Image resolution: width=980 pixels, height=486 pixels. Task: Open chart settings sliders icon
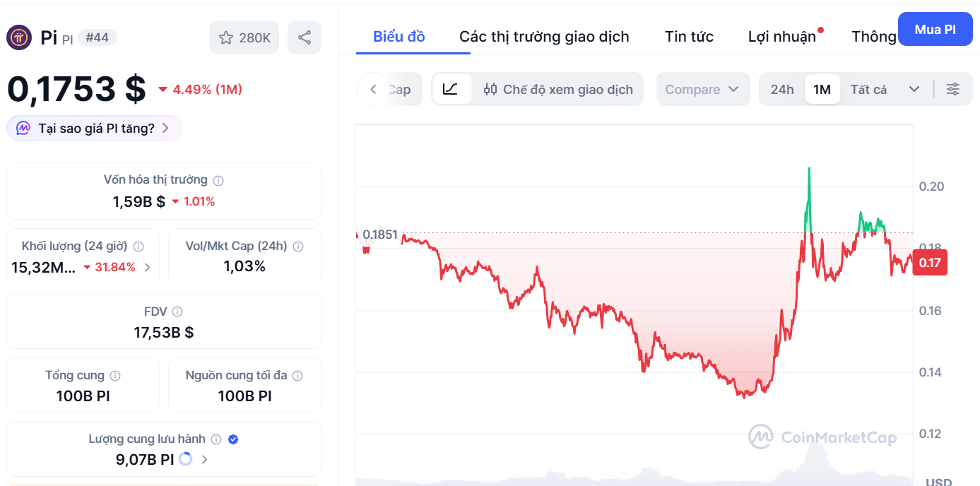[x=953, y=89]
